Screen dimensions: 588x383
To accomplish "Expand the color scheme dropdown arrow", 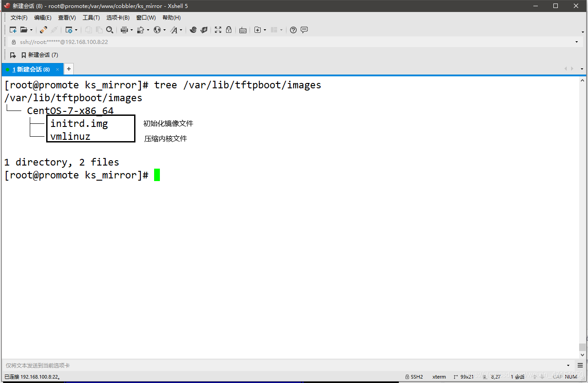I will (148, 30).
